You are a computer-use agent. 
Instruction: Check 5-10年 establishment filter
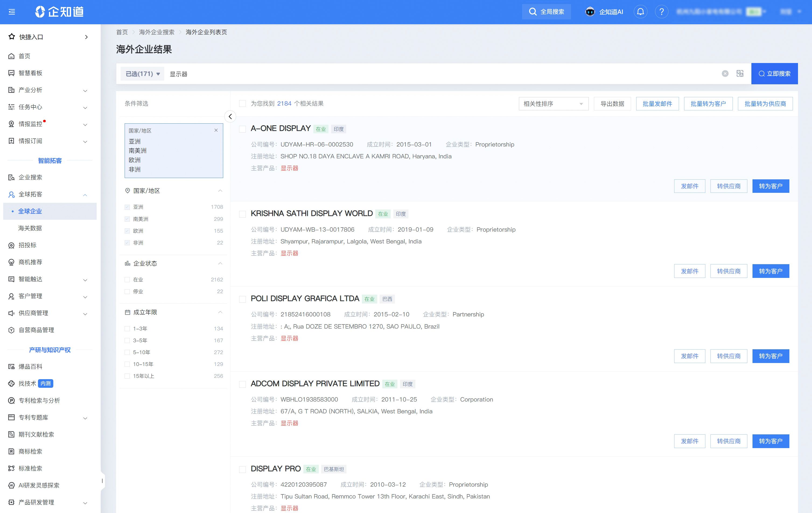pyautogui.click(x=127, y=352)
